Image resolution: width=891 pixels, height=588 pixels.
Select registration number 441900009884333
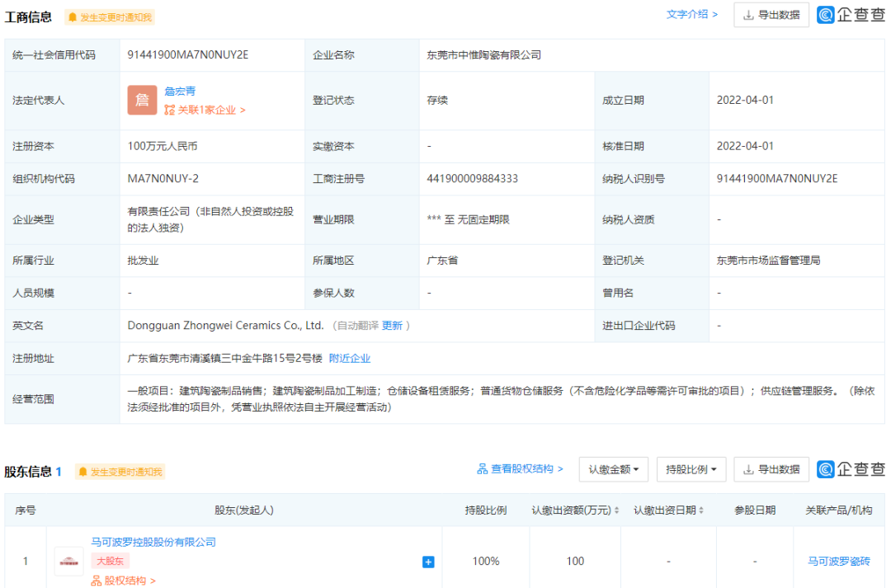pos(472,178)
